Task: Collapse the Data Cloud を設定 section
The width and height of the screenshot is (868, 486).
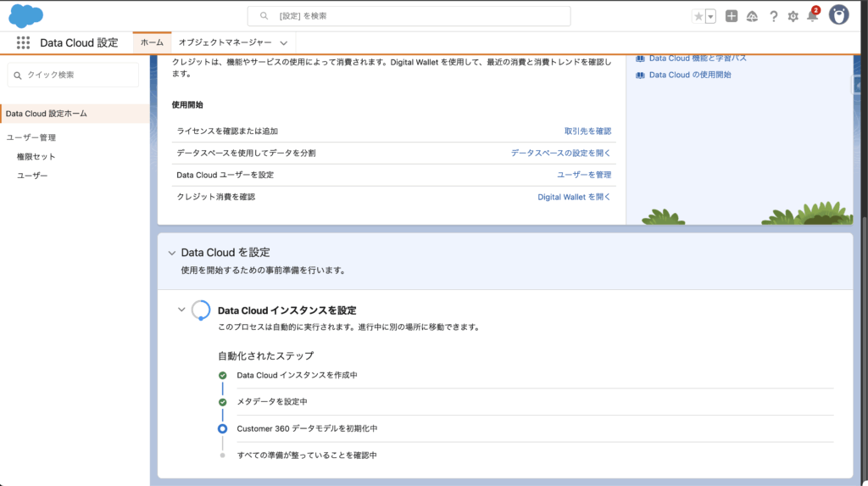Action: (171, 254)
